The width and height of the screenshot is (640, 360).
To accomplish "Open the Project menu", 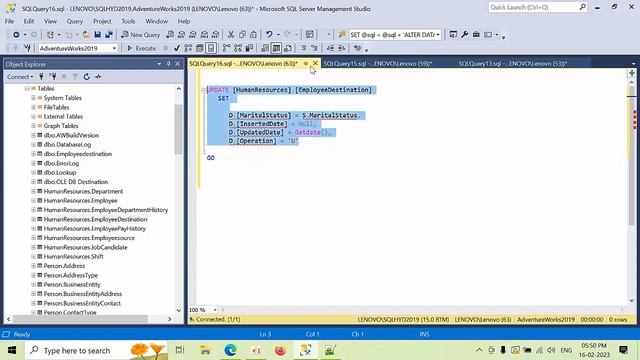I will 102,21.
